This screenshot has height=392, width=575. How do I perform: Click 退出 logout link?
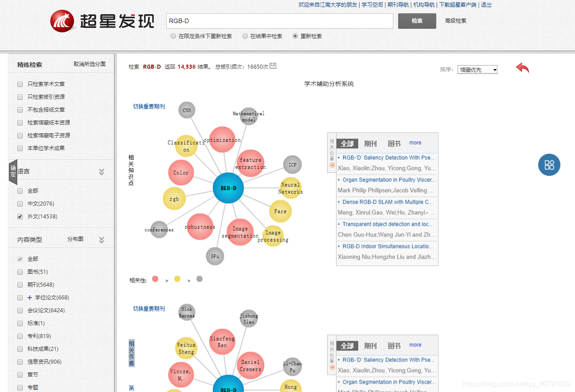point(486,5)
